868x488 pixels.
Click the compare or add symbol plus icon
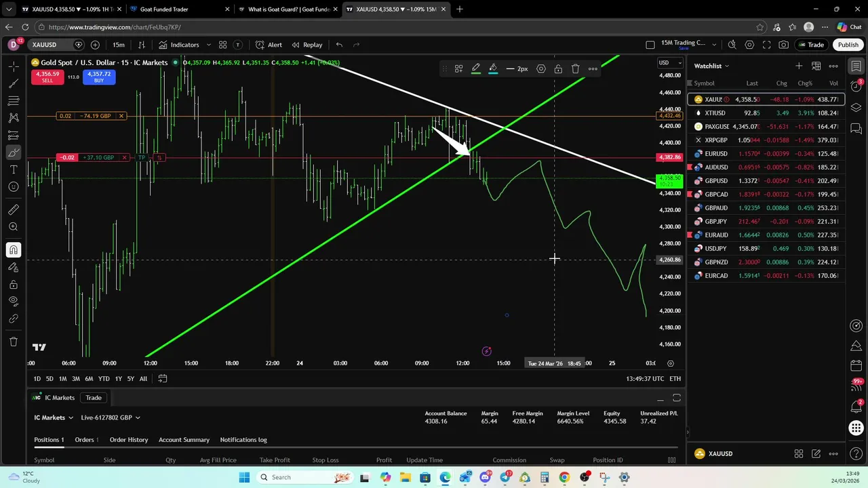95,45
